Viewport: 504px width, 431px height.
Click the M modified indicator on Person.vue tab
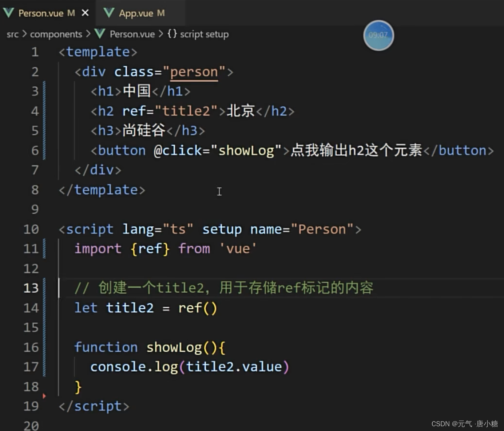pyautogui.click(x=71, y=13)
